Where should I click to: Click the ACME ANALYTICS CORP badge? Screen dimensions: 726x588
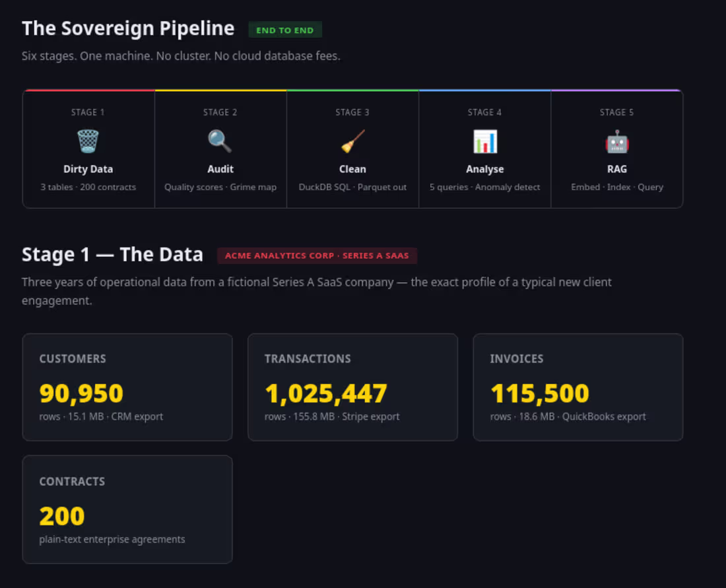coord(317,255)
